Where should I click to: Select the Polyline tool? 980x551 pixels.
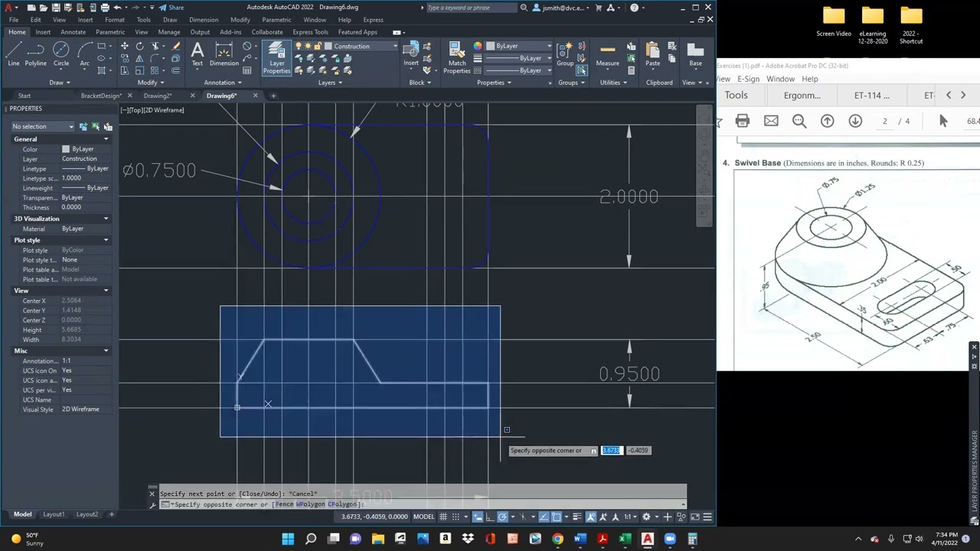pyautogui.click(x=35, y=54)
